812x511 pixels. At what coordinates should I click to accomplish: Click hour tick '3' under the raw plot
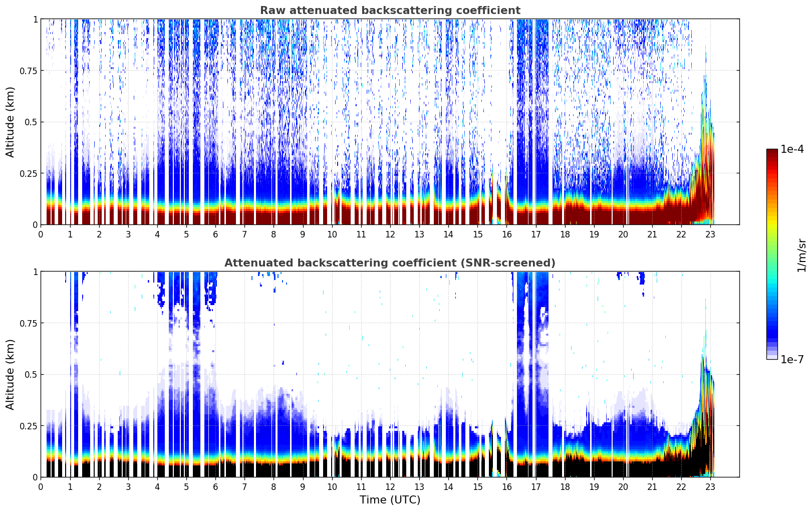[128, 234]
